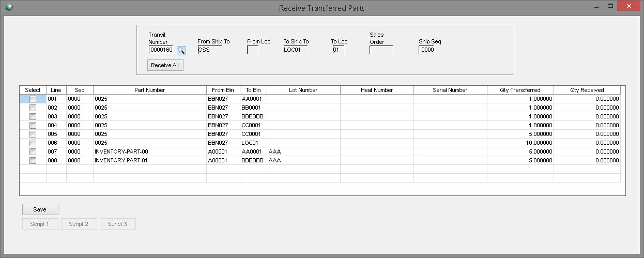Click Qty Transferred 5.000000 on line 005
Image resolution: width=644 pixels, height=258 pixels.
click(x=520, y=134)
